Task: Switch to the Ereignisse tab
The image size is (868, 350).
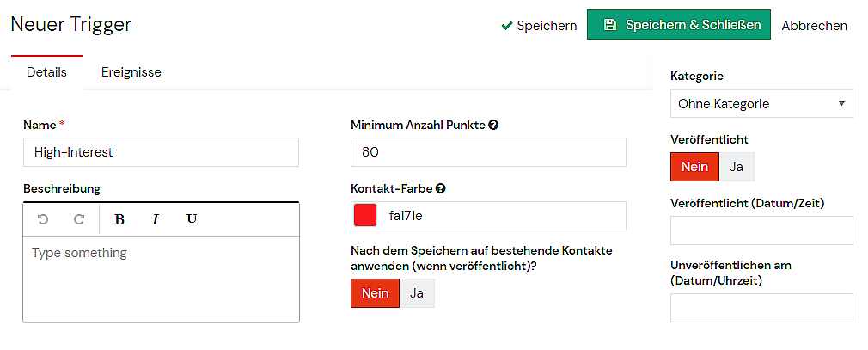Action: pos(131,72)
